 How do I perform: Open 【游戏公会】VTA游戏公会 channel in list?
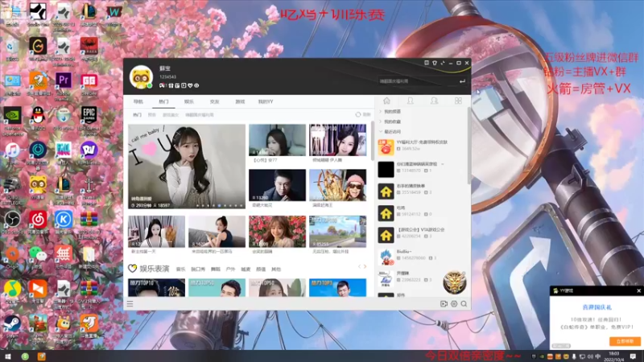point(422,235)
